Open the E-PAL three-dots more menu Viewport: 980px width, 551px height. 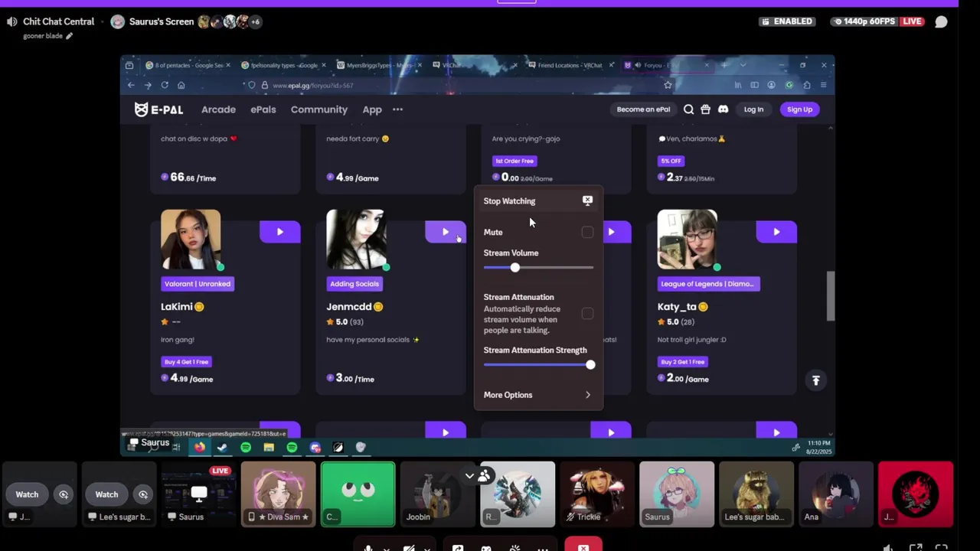pyautogui.click(x=397, y=109)
